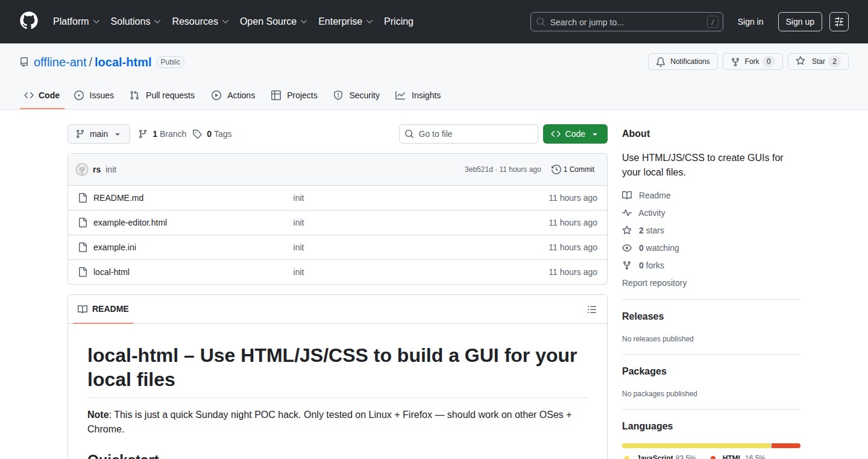Open the local-html repository link
This screenshot has width=868, height=459.
(123, 62)
